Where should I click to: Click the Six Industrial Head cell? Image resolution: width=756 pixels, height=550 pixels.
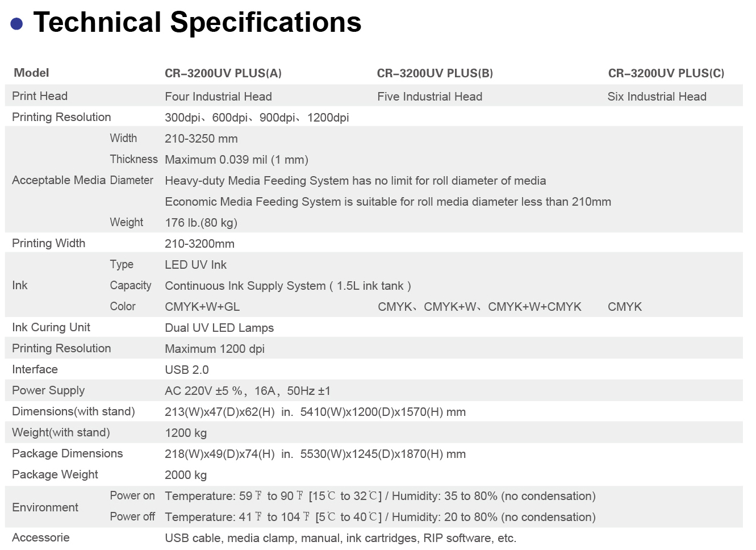(657, 97)
